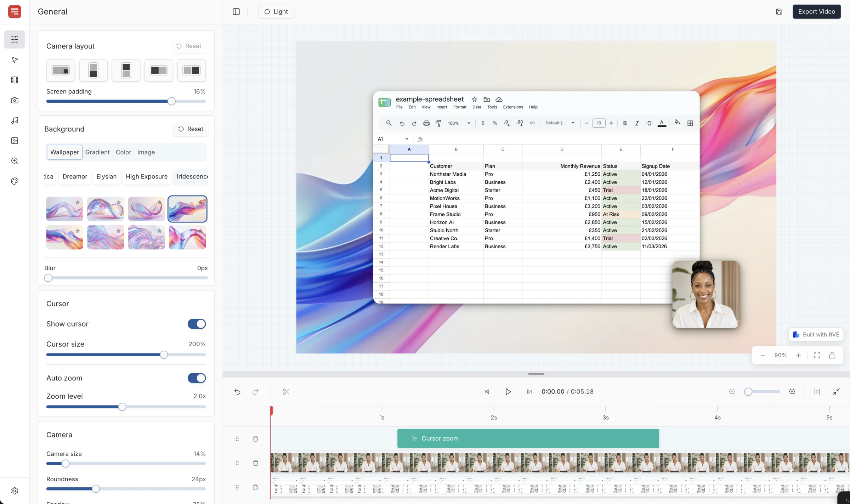Open the film strip sidebar icon
Image resolution: width=850 pixels, height=504 pixels.
[15, 80]
